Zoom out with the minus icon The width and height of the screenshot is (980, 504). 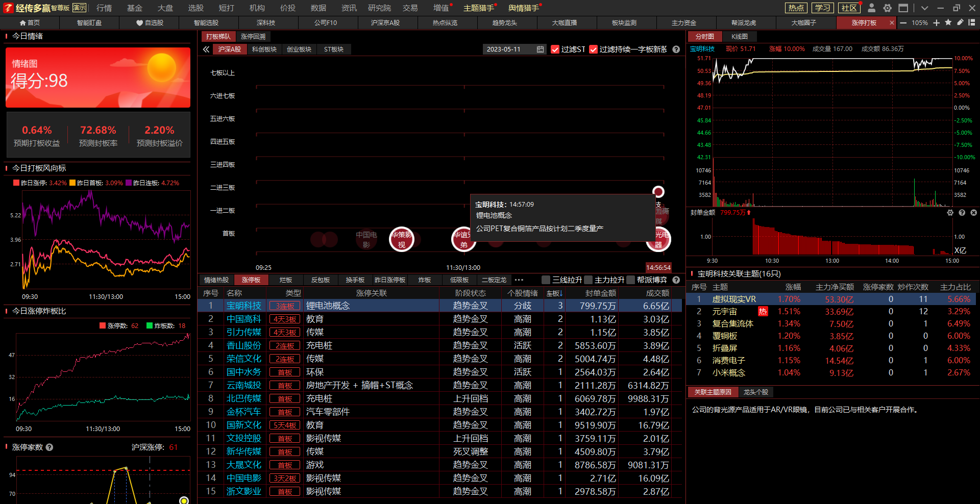coord(903,22)
